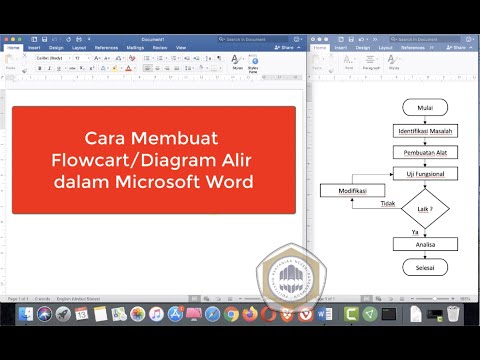
Task: Select Align Right in left window
Action: coord(167,68)
